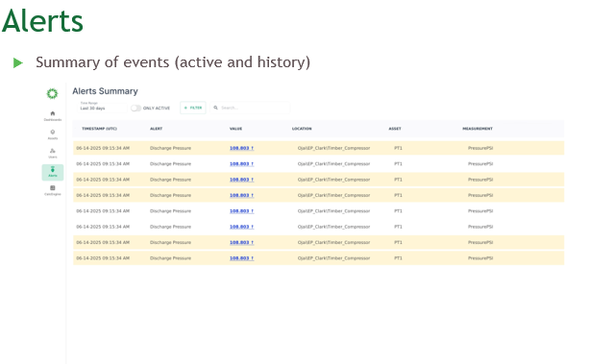Click the Alert column header
Screen dimensions: 589x364
[157, 129]
